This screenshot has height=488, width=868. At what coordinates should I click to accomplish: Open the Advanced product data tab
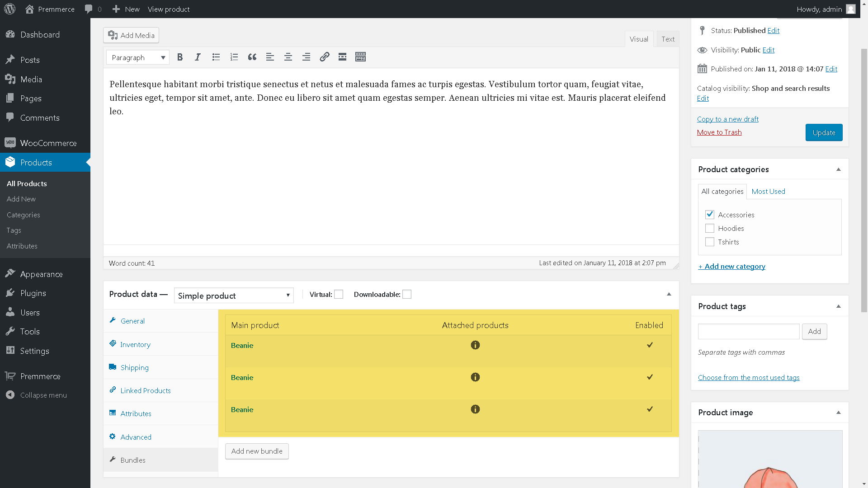point(160,437)
